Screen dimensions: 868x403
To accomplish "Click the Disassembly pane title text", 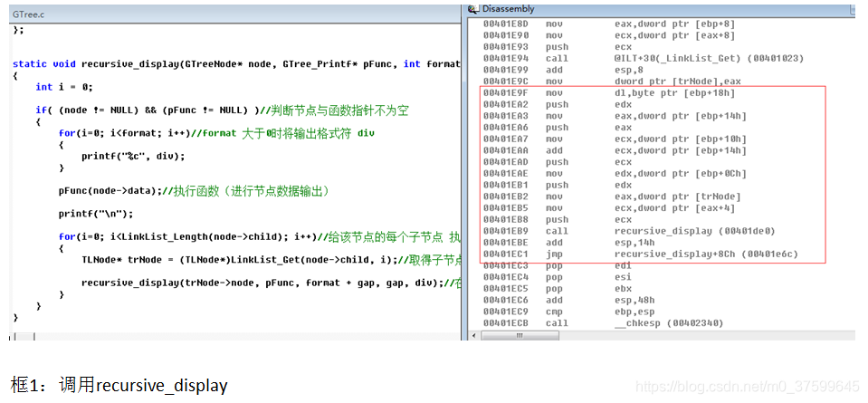I will 508,9.
